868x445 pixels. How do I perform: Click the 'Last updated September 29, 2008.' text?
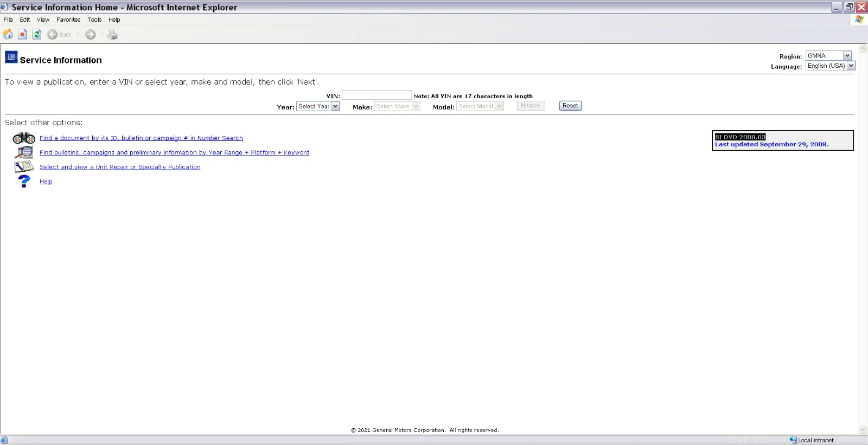(771, 145)
